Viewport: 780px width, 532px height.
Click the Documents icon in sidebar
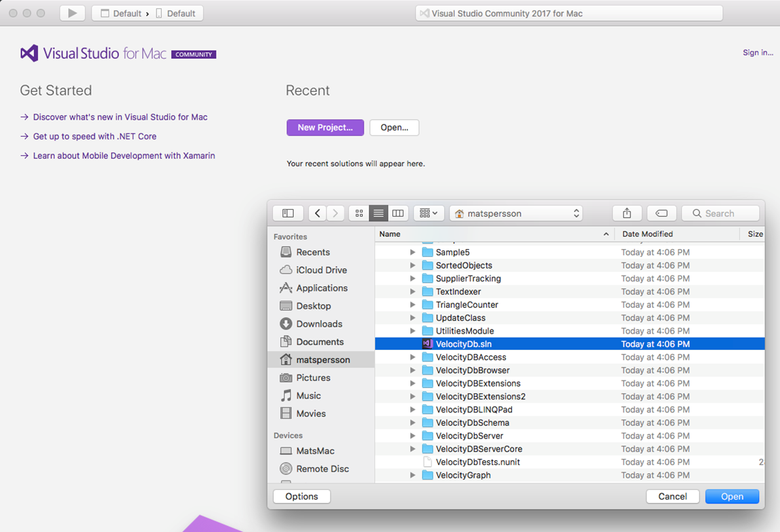pyautogui.click(x=286, y=342)
